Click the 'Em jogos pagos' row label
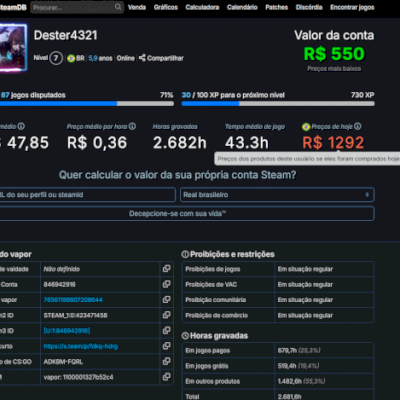Image resolution: width=400 pixels, height=400 pixels. pyautogui.click(x=207, y=351)
